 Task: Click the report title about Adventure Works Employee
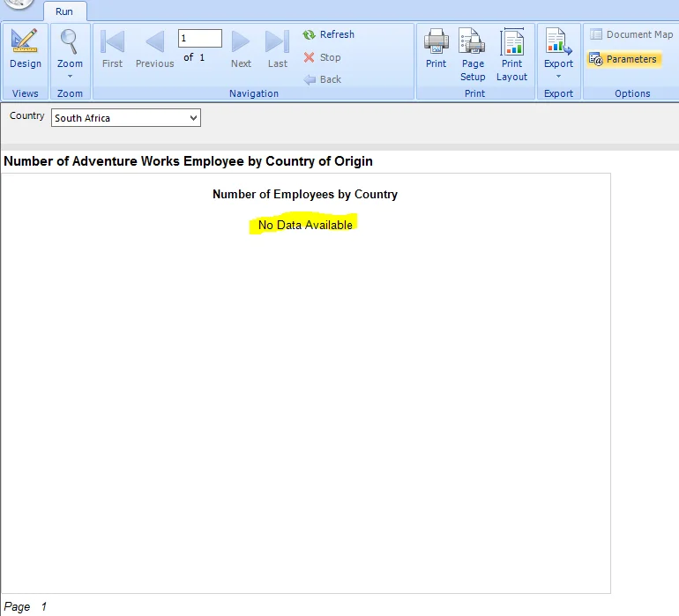point(188,161)
